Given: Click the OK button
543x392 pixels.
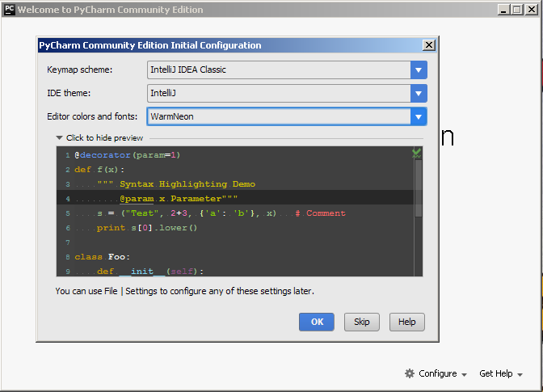Looking at the screenshot, I should pyautogui.click(x=317, y=322).
